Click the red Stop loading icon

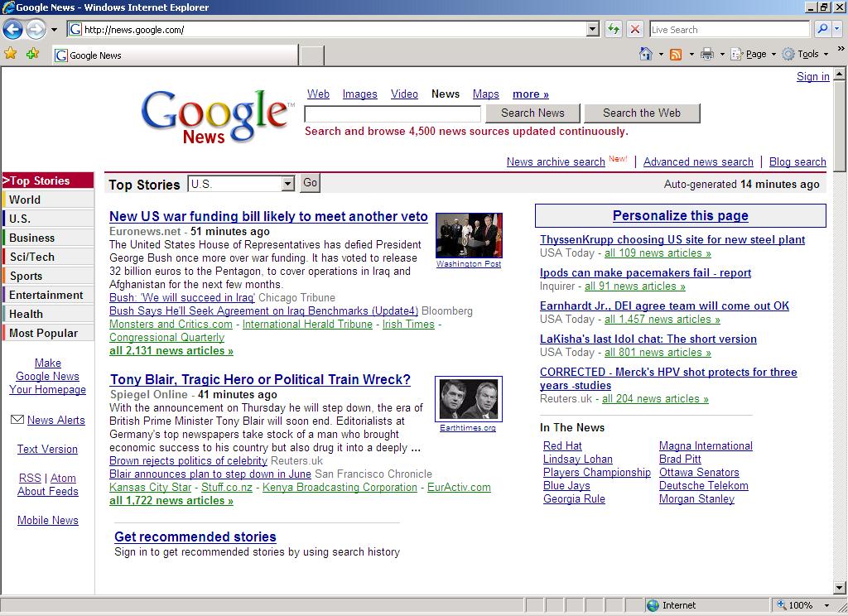coord(635,29)
